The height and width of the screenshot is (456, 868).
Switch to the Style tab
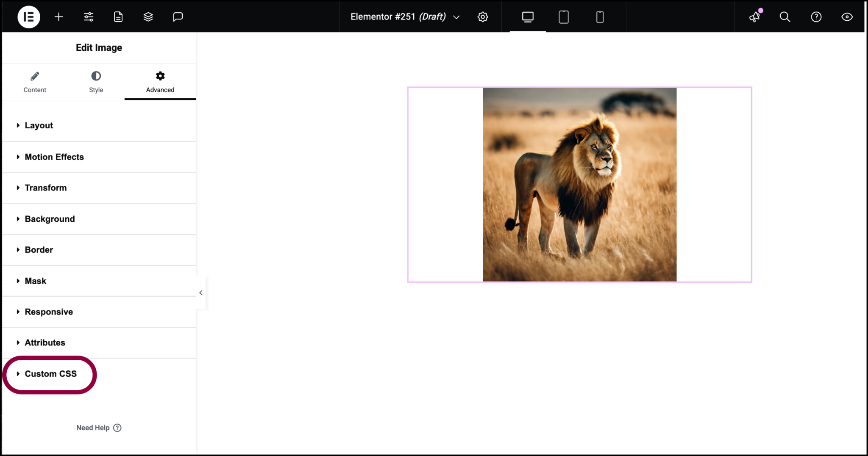96,81
